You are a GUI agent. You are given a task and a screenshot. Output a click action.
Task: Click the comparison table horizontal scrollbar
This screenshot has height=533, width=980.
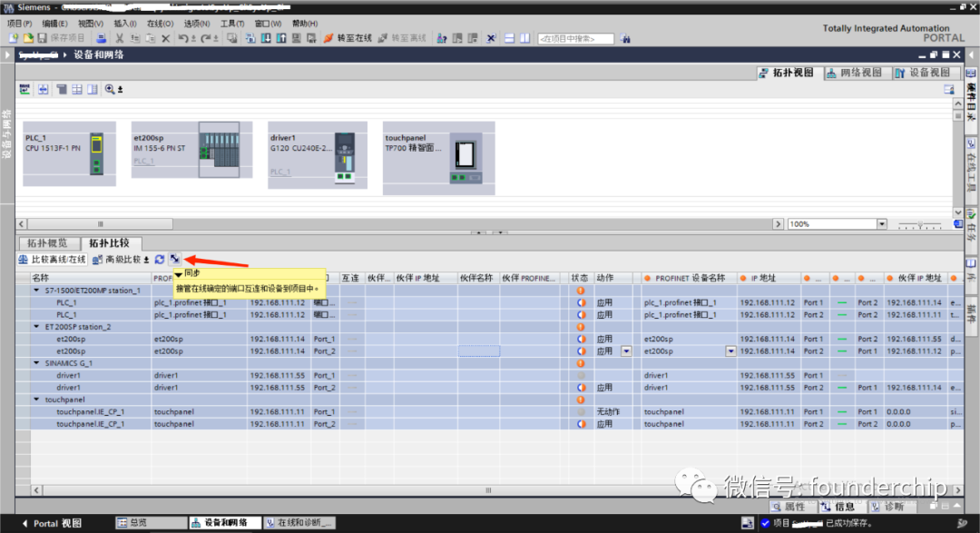point(488,490)
